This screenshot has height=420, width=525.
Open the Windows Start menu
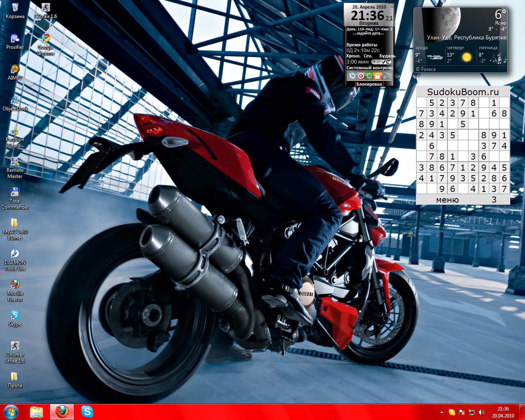[x=11, y=412]
